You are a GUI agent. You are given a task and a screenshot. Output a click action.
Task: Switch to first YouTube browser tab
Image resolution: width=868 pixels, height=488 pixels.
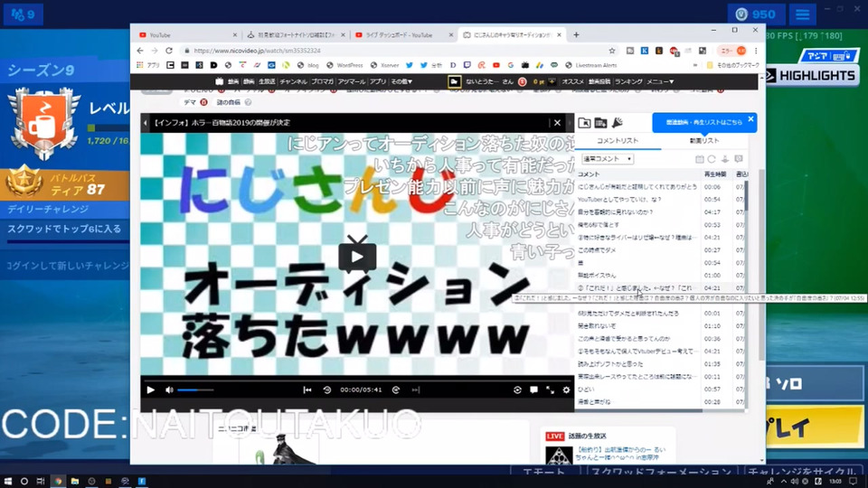click(x=186, y=35)
